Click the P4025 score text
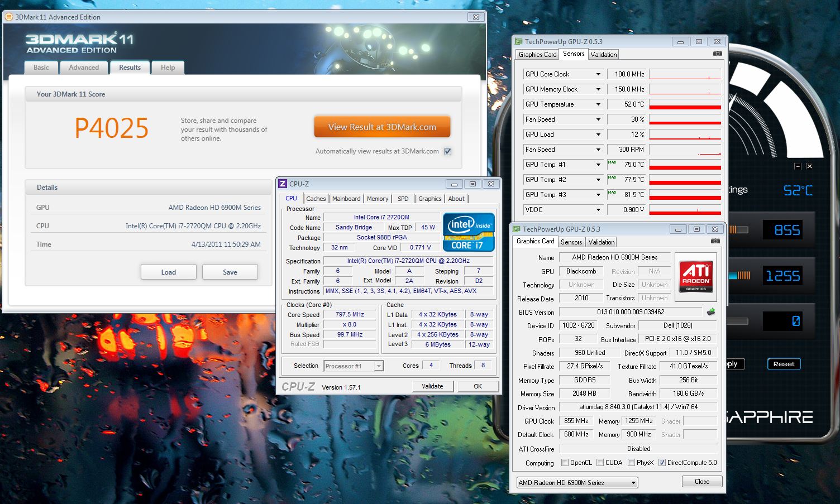The height and width of the screenshot is (504, 840). 112,128
